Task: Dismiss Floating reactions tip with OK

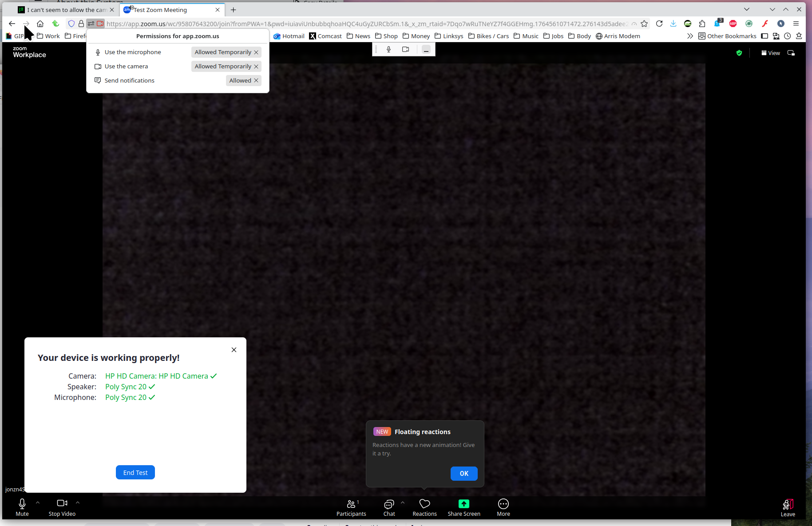Action: pyautogui.click(x=464, y=474)
